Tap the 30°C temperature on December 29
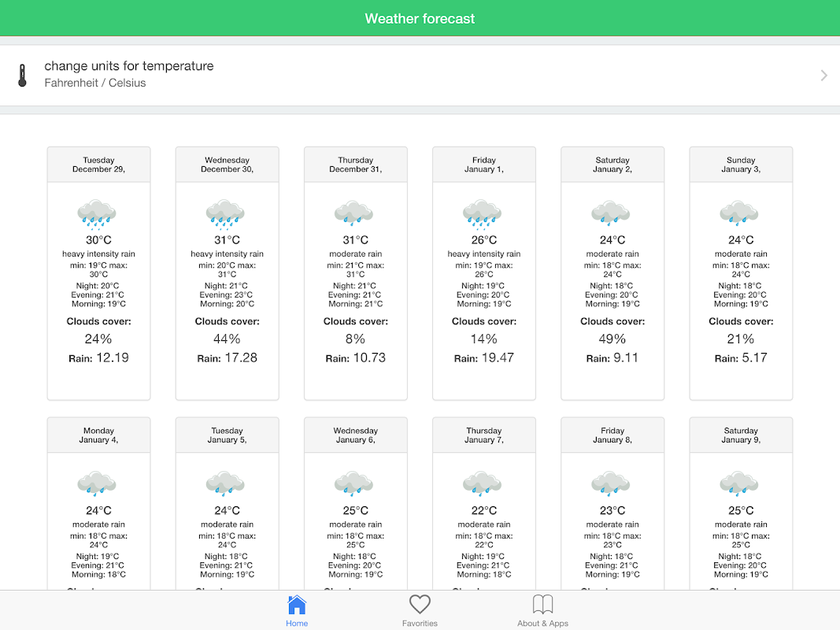The width and height of the screenshot is (840, 630). coord(98,240)
